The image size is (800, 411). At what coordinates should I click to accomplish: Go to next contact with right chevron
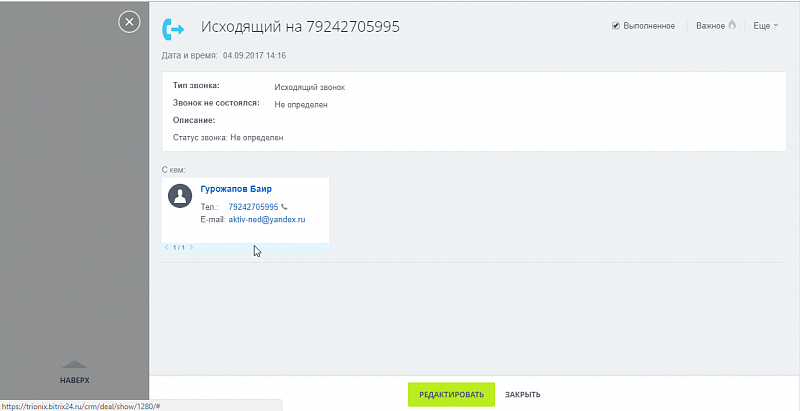[191, 248]
